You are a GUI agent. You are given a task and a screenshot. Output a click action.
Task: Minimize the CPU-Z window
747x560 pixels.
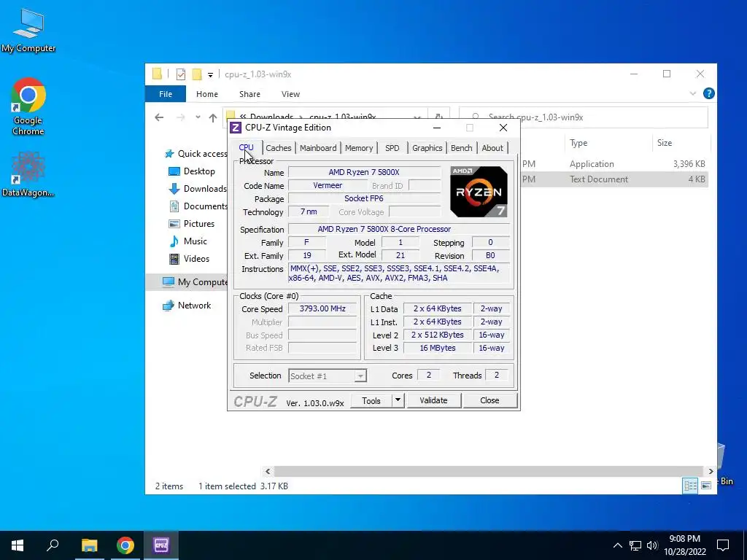coord(436,128)
